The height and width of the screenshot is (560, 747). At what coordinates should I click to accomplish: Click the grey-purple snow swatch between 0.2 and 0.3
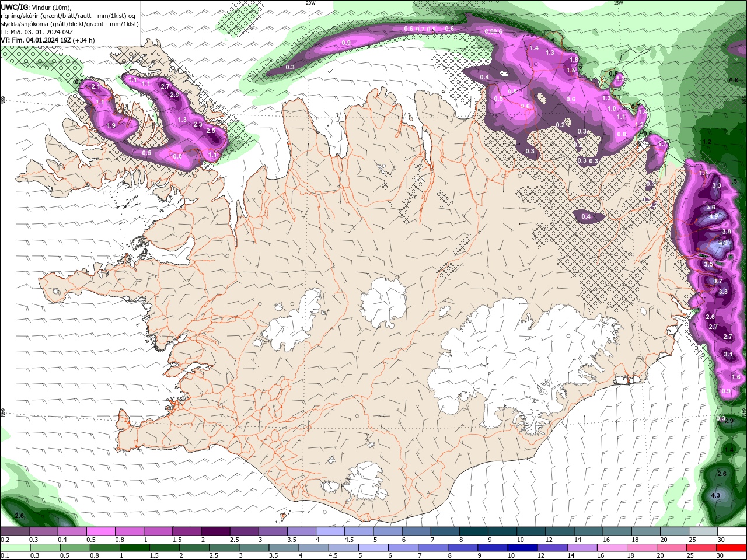[x=15, y=531]
